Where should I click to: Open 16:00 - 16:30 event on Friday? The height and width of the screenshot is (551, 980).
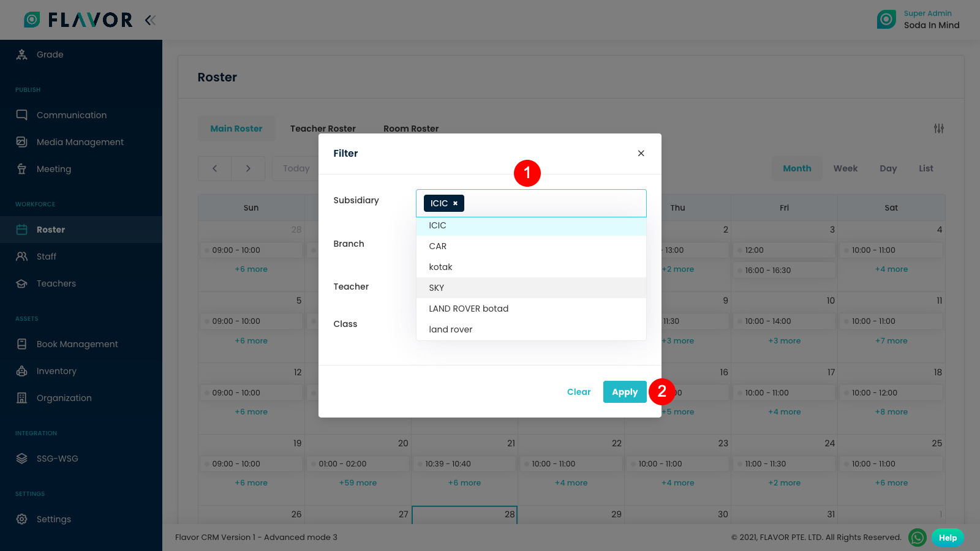(x=785, y=270)
